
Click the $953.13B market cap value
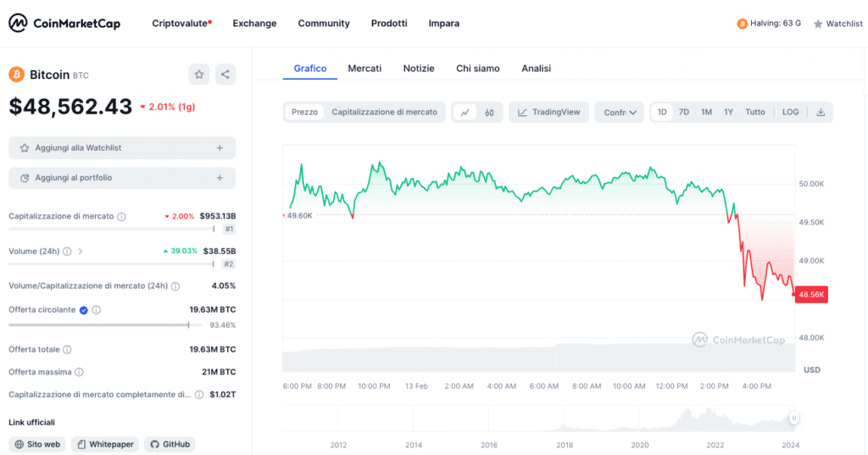click(218, 216)
